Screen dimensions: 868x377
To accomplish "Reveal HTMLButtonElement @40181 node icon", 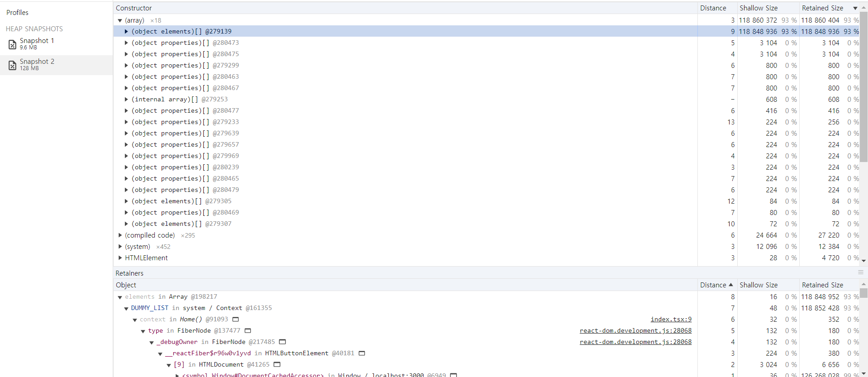I will tap(362, 353).
